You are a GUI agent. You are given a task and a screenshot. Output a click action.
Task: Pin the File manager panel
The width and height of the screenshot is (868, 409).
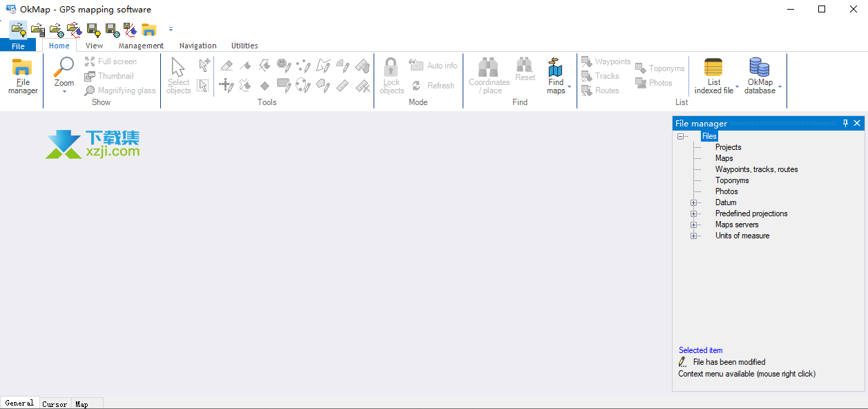[x=845, y=123]
